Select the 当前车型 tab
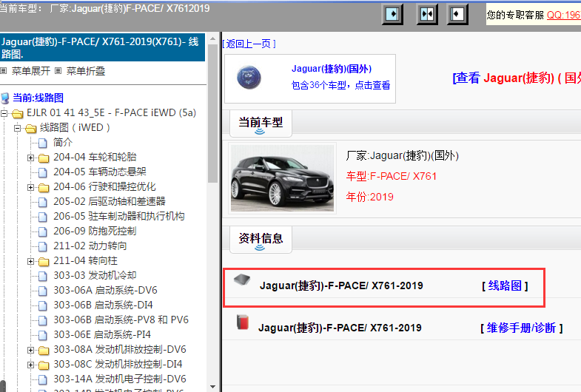The image size is (581, 392). click(x=261, y=124)
